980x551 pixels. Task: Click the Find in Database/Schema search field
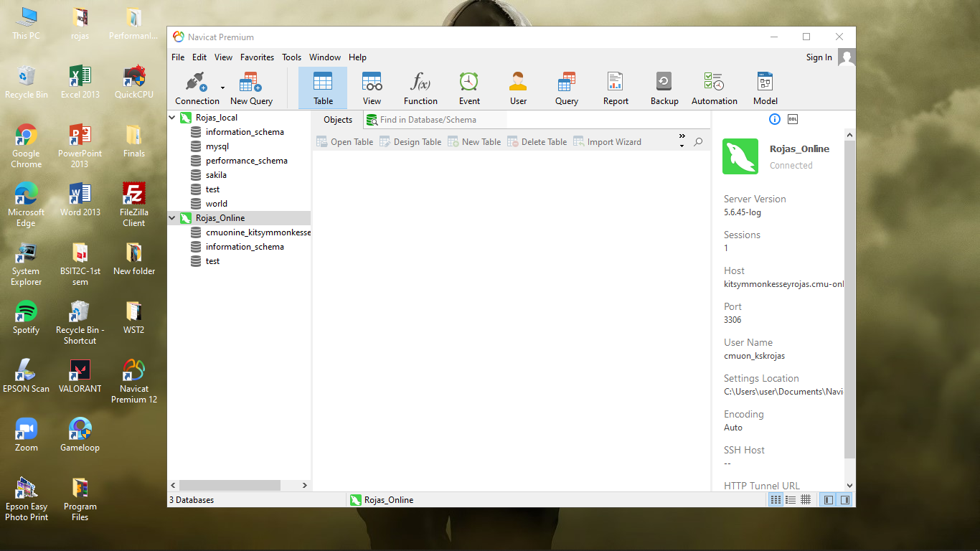coord(438,120)
